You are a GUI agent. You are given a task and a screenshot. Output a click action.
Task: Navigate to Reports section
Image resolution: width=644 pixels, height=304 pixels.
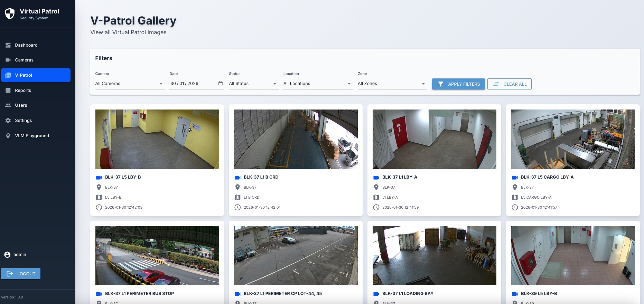coord(23,91)
